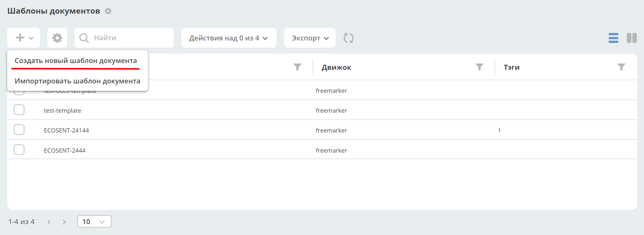Open the table settings gear button
The image size is (644, 235).
pos(57,38)
